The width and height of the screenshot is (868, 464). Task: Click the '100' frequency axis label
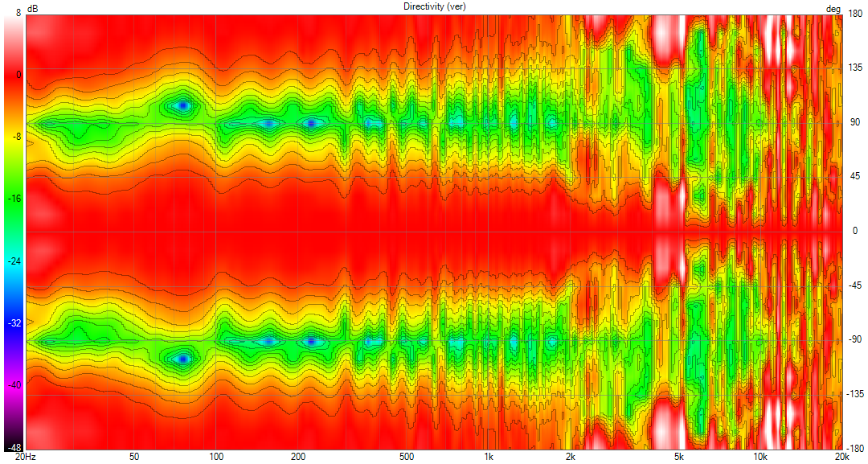[216, 457]
